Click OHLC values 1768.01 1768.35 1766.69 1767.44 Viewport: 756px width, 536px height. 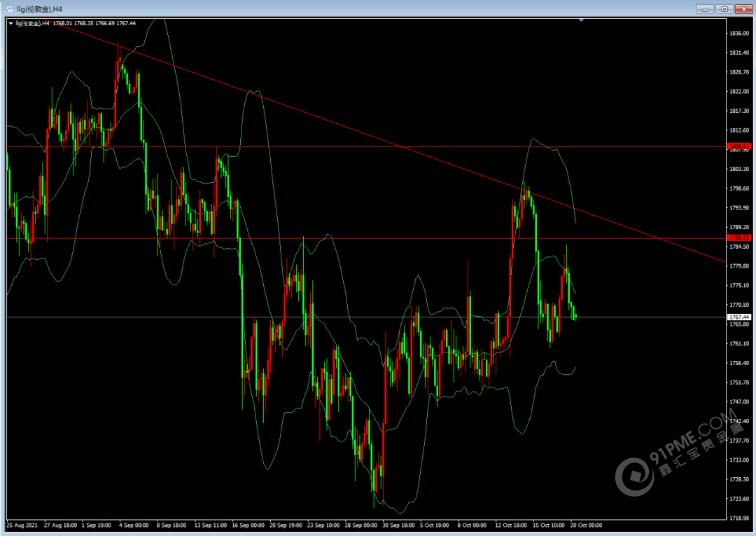click(94, 23)
